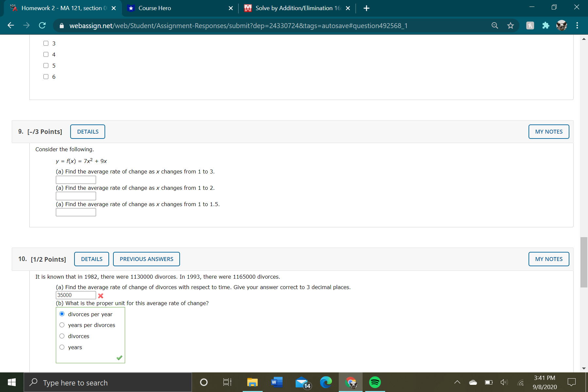Open Task View on the taskbar
The height and width of the screenshot is (392, 588).
(227, 382)
